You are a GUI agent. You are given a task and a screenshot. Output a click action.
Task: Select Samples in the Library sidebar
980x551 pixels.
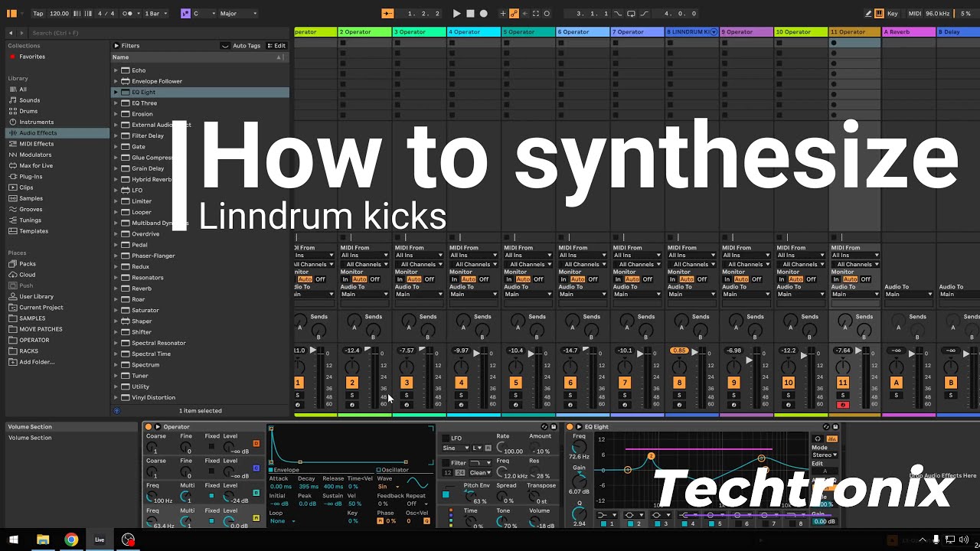31,198
